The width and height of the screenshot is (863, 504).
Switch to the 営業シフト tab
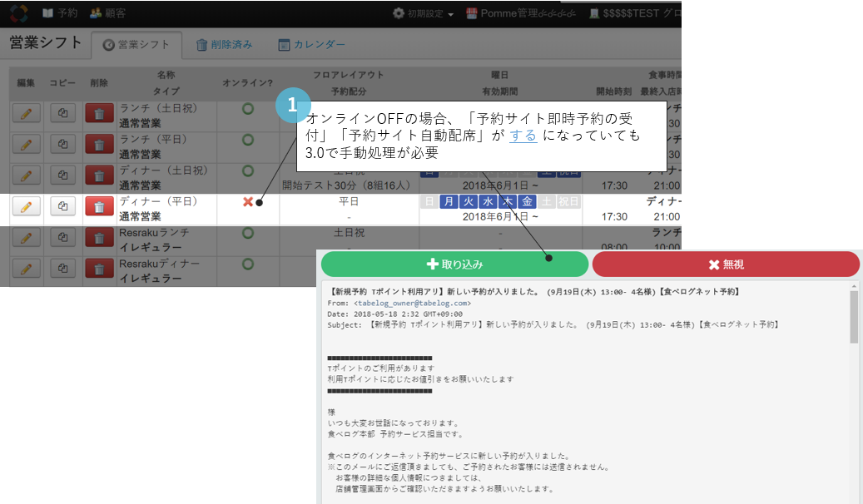click(136, 45)
